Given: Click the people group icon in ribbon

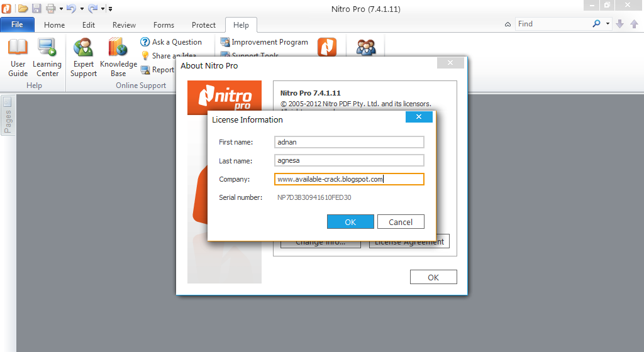Looking at the screenshot, I should tap(365, 47).
